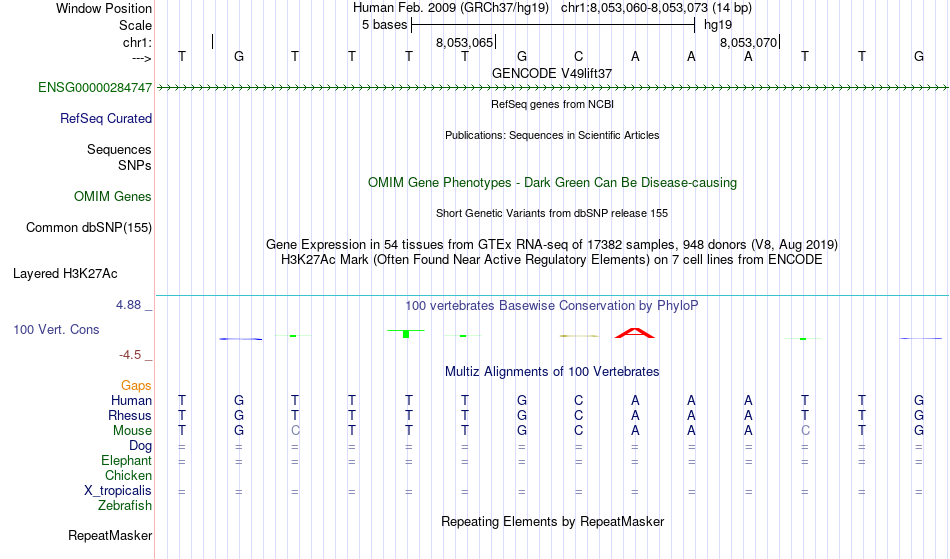Click the chr1: ruler label

pyautogui.click(x=137, y=42)
